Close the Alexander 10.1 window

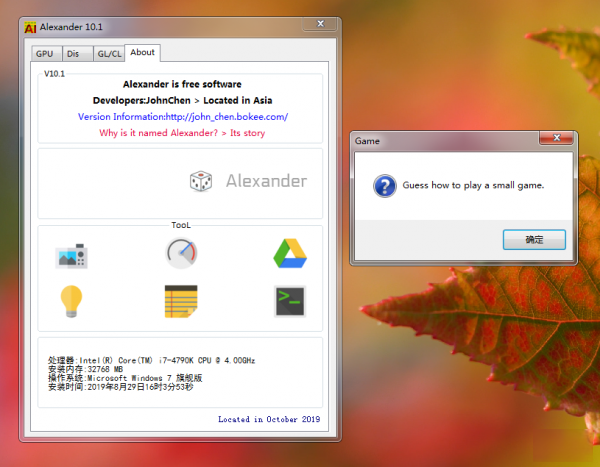[319, 24]
